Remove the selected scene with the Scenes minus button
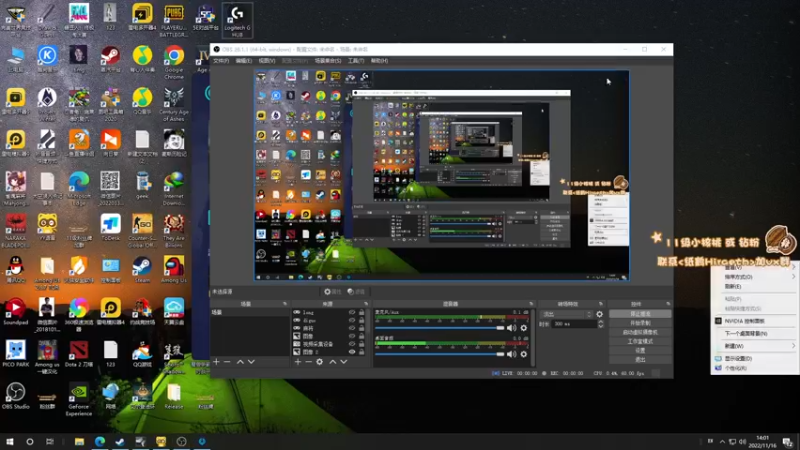Viewport: 800px width, 450px height. click(228, 362)
